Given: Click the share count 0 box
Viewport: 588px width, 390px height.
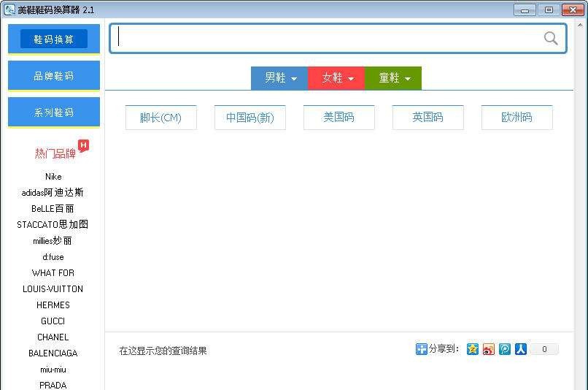Looking at the screenshot, I should tap(544, 349).
